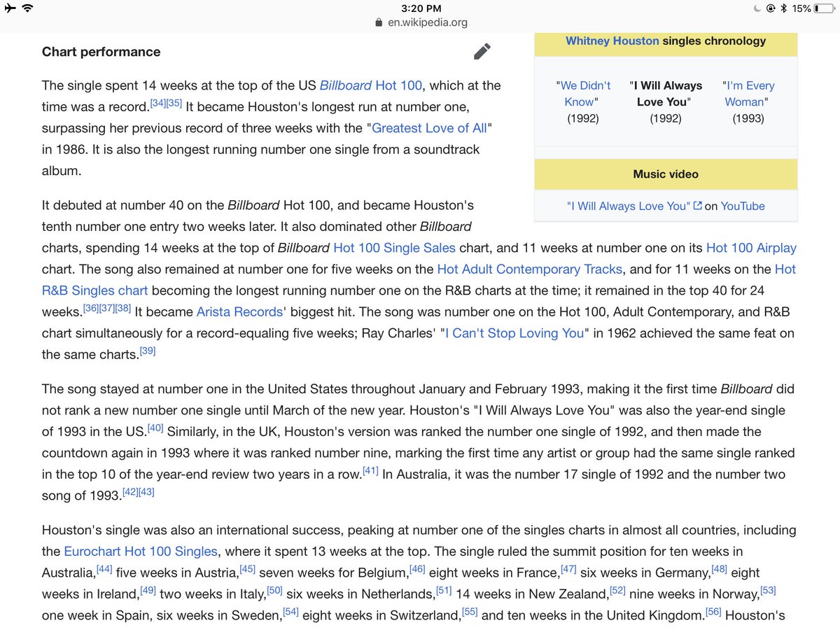Tap citation reference [52] after New Zealand

pyautogui.click(x=617, y=591)
